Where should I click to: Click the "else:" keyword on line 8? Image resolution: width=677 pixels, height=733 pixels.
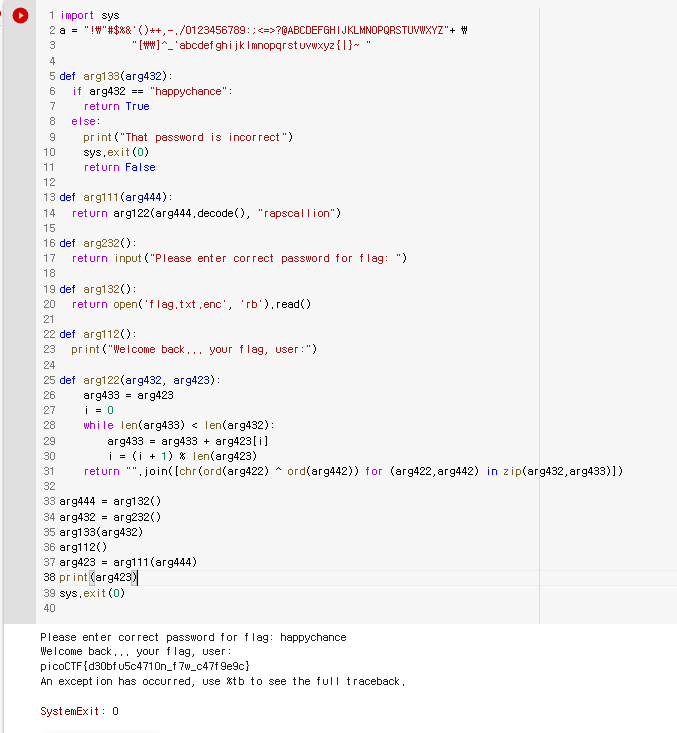coord(86,122)
